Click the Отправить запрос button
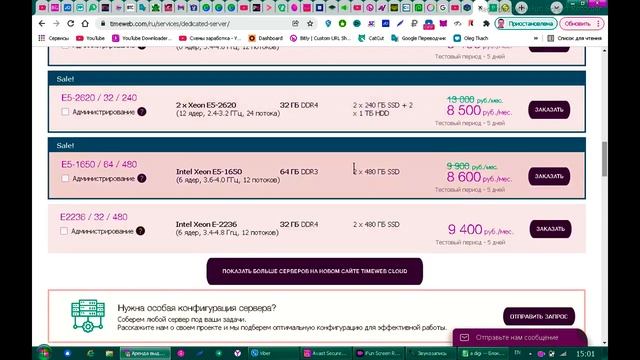The width and height of the screenshot is (640, 360). pos(539,316)
